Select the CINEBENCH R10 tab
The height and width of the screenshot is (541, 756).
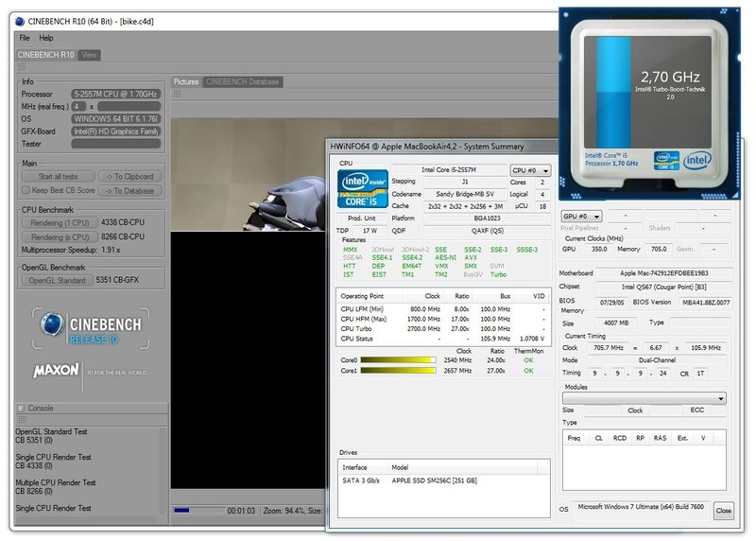[x=46, y=55]
